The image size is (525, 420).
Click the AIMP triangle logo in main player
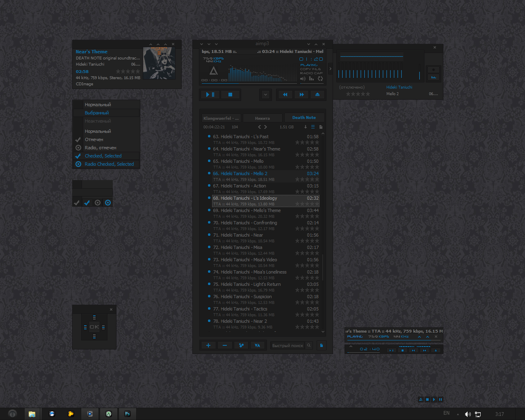pos(214,71)
